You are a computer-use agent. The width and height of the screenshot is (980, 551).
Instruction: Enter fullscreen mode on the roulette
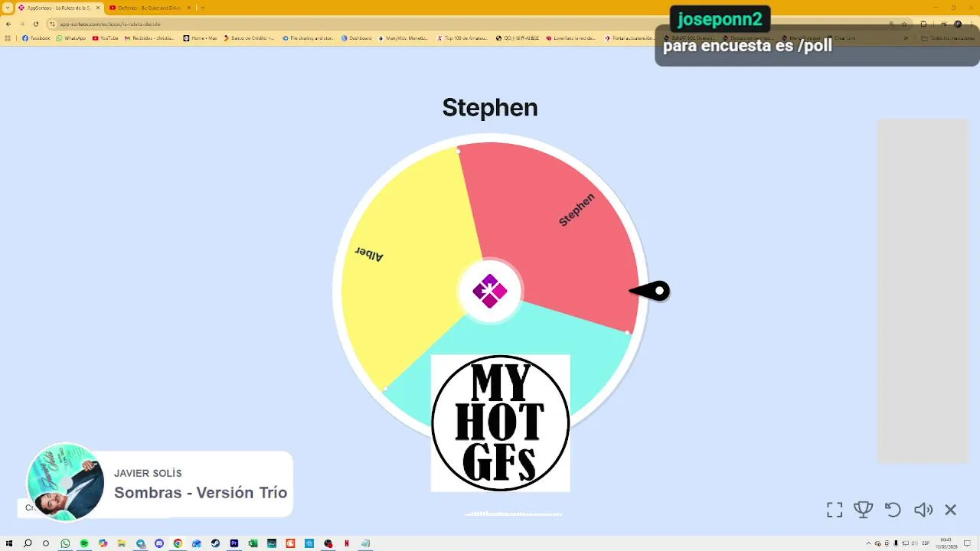tap(835, 510)
